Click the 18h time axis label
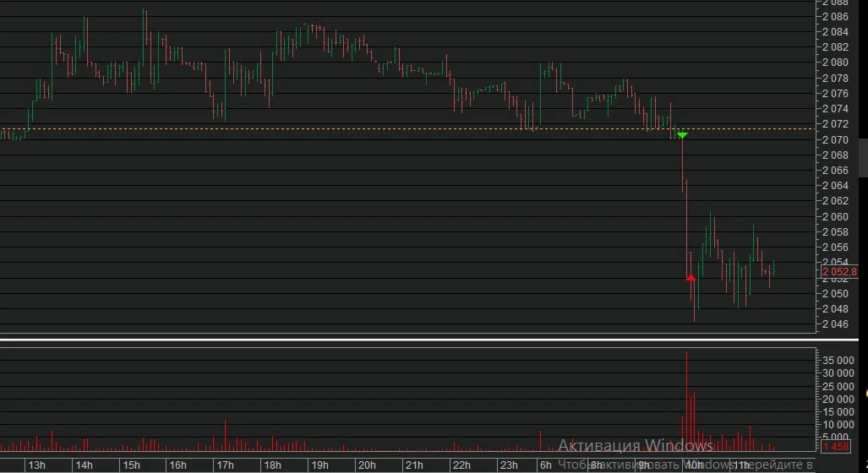868x473 pixels. pos(272,465)
